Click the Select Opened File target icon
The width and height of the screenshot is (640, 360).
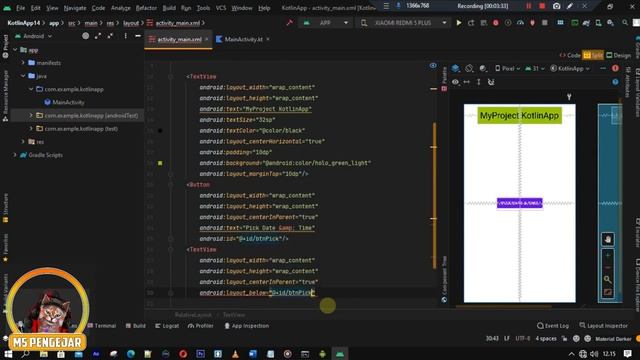coord(85,36)
